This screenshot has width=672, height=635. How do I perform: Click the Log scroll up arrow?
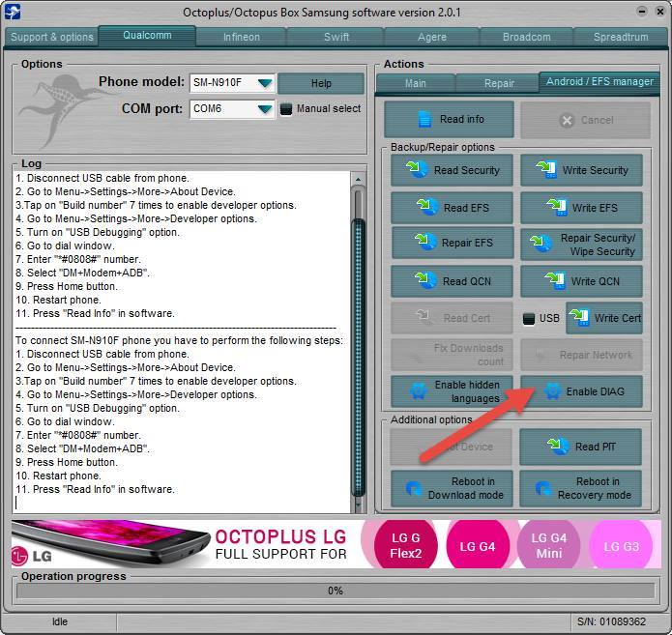point(359,178)
